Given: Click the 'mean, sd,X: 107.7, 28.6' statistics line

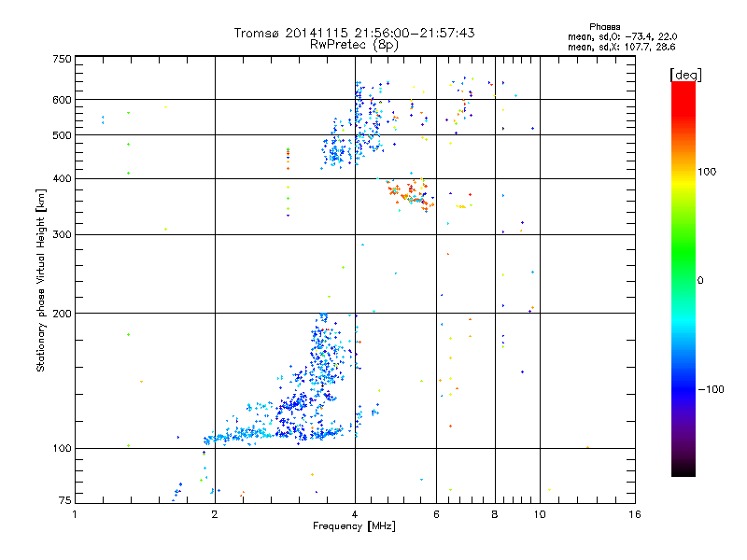Looking at the screenshot, I should point(621,47).
